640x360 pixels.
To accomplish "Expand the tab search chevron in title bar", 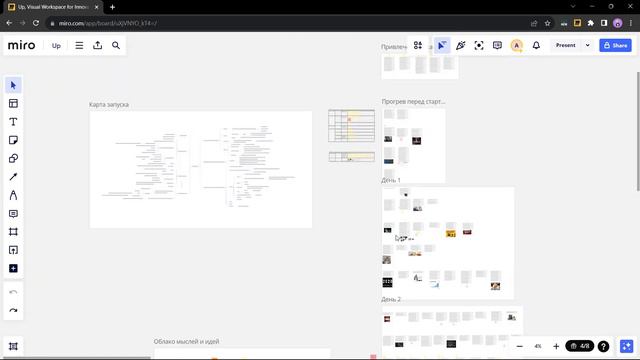I will [573, 7].
